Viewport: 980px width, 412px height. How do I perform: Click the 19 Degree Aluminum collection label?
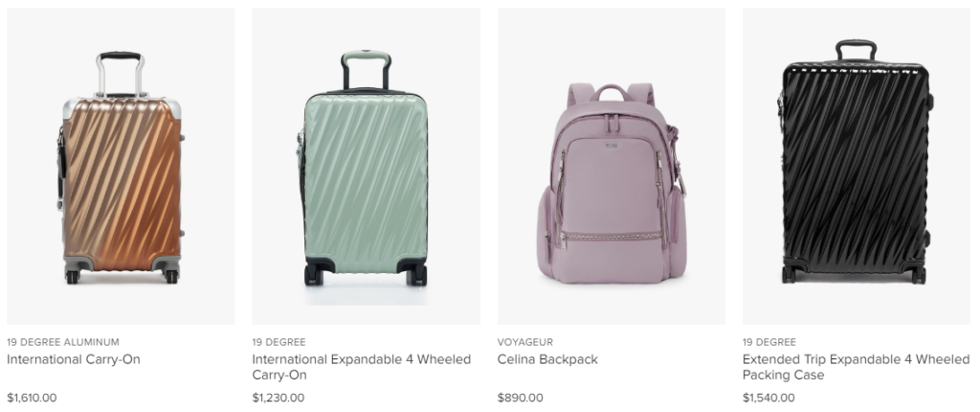(63, 342)
